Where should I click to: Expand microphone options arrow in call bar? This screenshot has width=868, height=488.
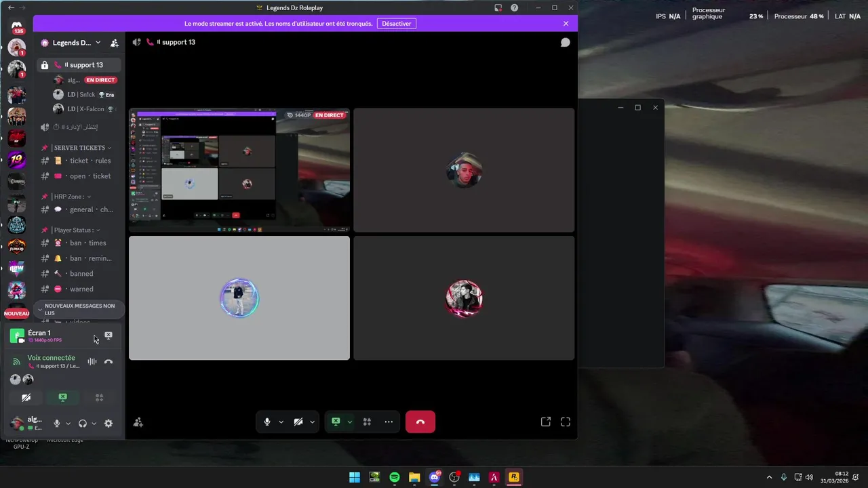click(281, 422)
